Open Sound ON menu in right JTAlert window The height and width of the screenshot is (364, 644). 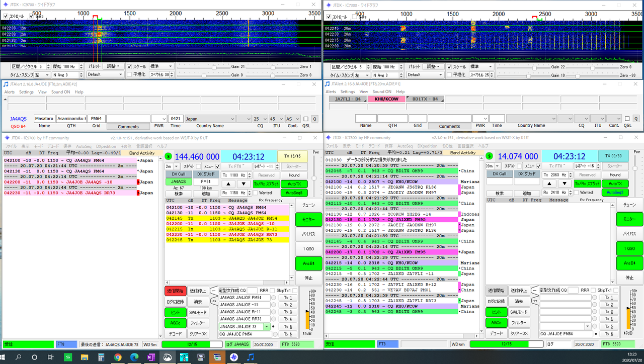click(x=382, y=92)
